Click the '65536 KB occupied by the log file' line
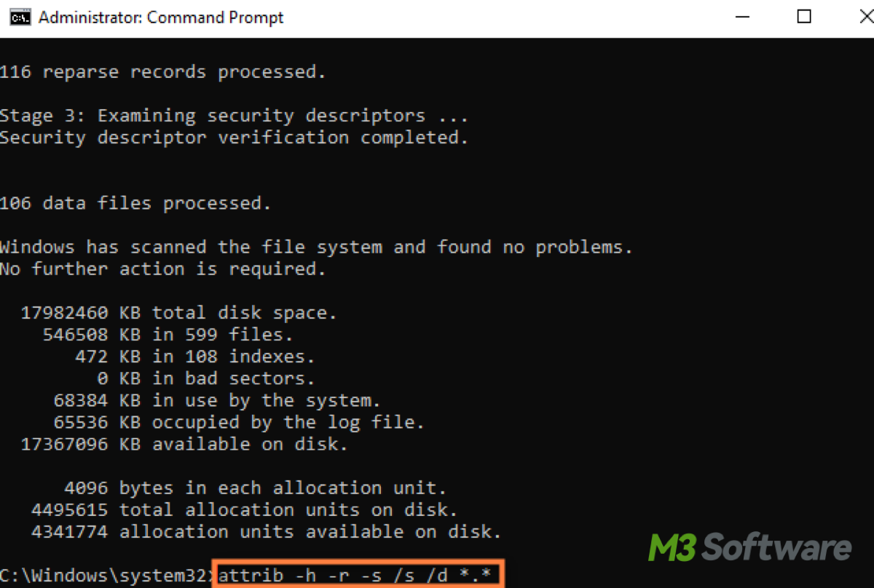This screenshot has height=588, width=874. (x=239, y=422)
